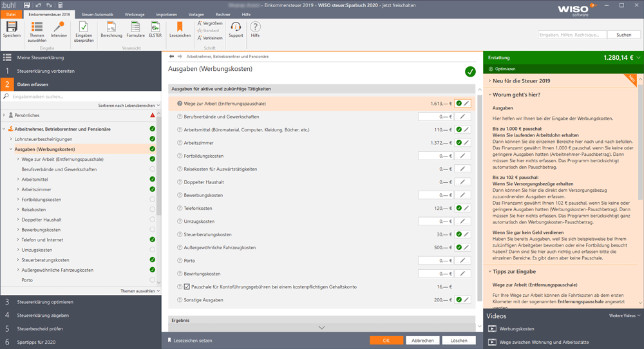Click the orange OK button
This screenshot has height=349, width=644.
click(386, 341)
